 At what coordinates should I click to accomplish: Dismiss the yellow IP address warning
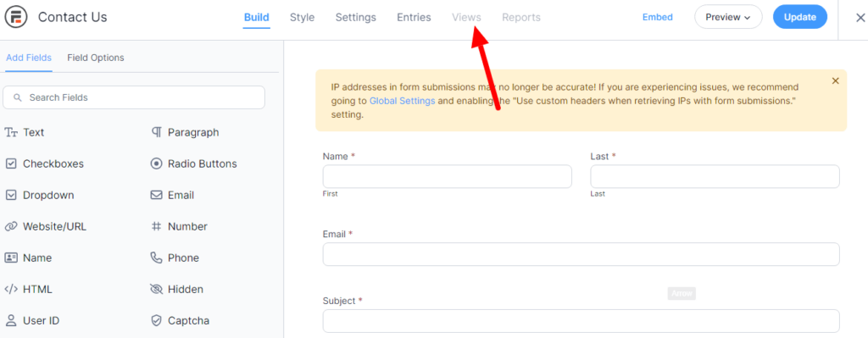pyautogui.click(x=835, y=80)
